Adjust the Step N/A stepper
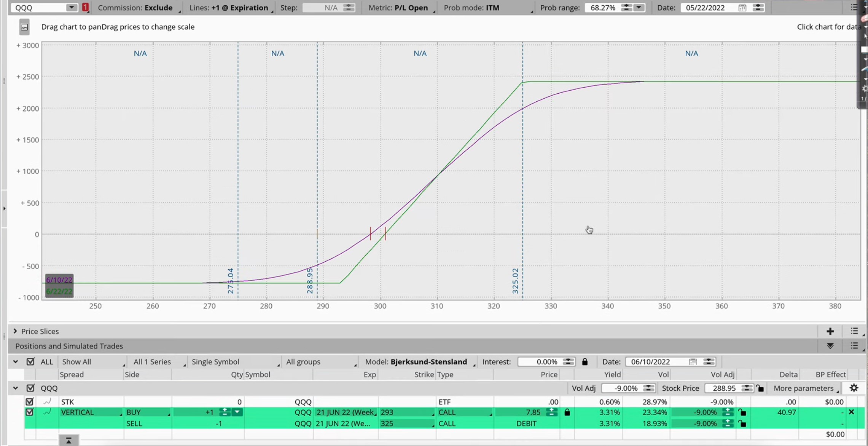The height and width of the screenshot is (446, 868). (348, 8)
